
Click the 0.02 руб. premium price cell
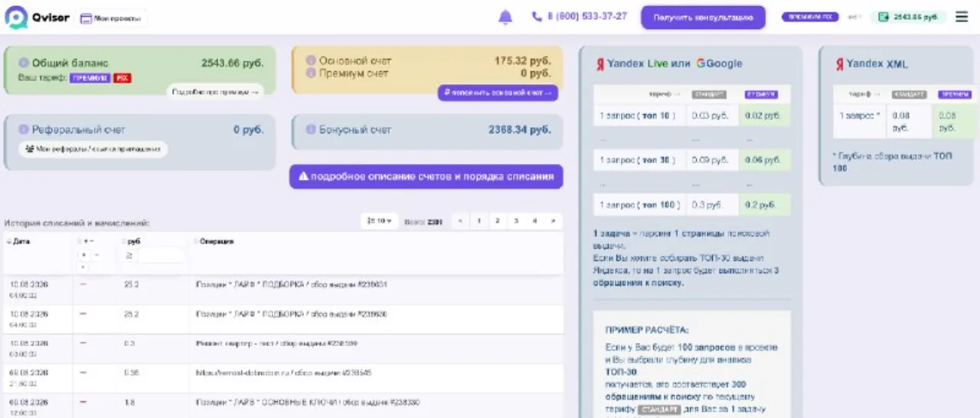click(x=764, y=116)
